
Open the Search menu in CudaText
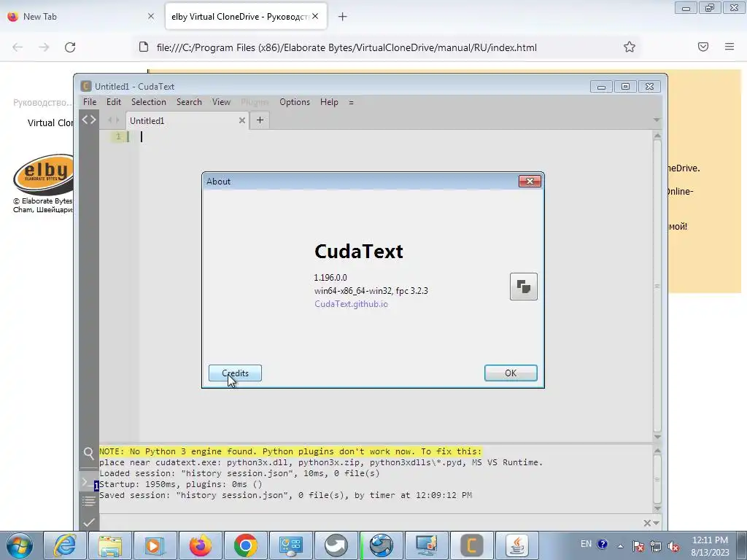[x=189, y=102]
